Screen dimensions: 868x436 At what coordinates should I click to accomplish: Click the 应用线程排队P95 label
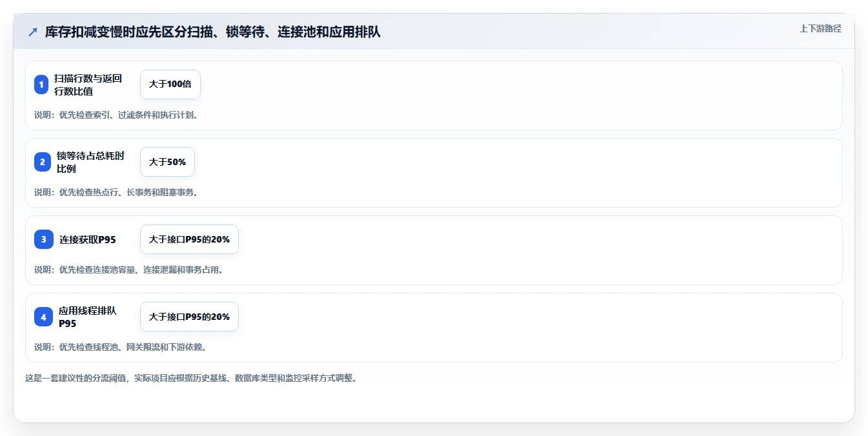tap(88, 317)
